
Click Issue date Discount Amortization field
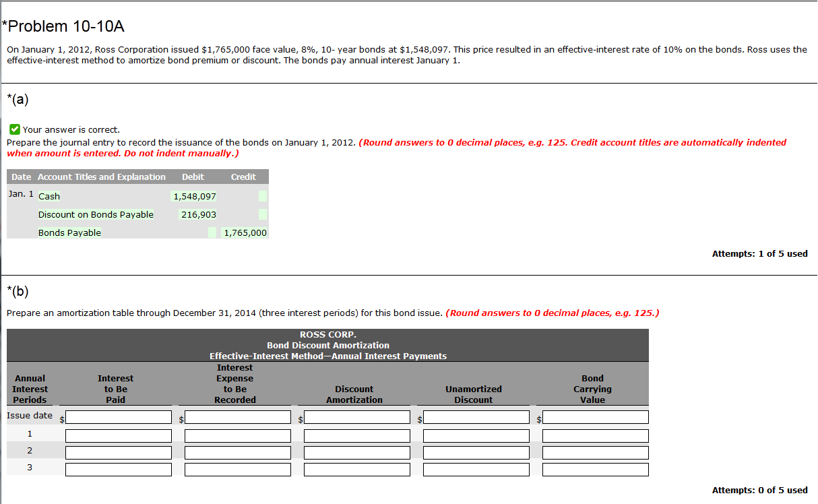(357, 418)
